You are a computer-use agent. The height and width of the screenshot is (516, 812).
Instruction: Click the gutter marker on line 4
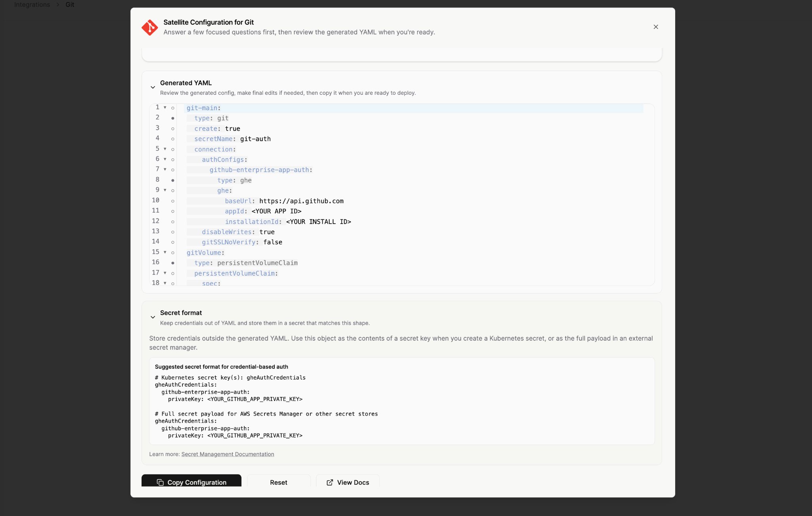click(x=172, y=139)
